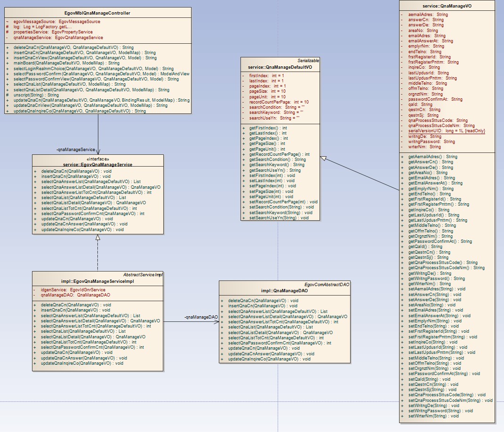Select the -qnaManageDAO association label

[201, 318]
